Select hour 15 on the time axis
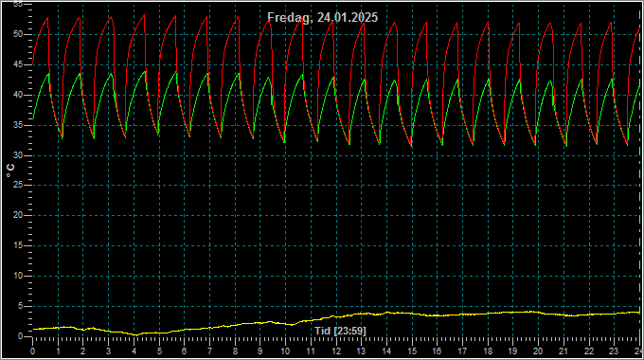Viewport: 644px width, 360px height. 412,351
